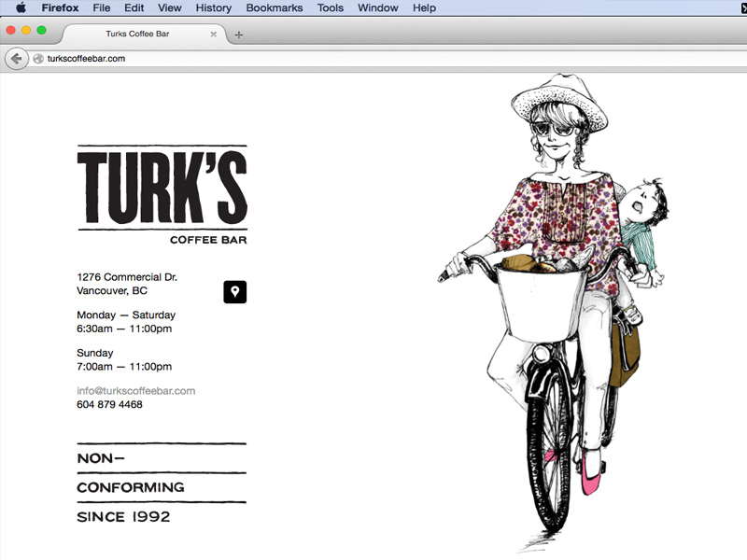This screenshot has height=560, width=747.
Task: Open the map location pin icon
Action: 235,292
